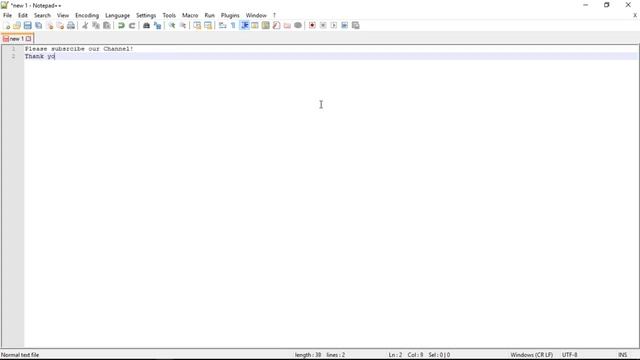Click line number 1 in the margin
The width and height of the screenshot is (640, 360).
[13, 49]
